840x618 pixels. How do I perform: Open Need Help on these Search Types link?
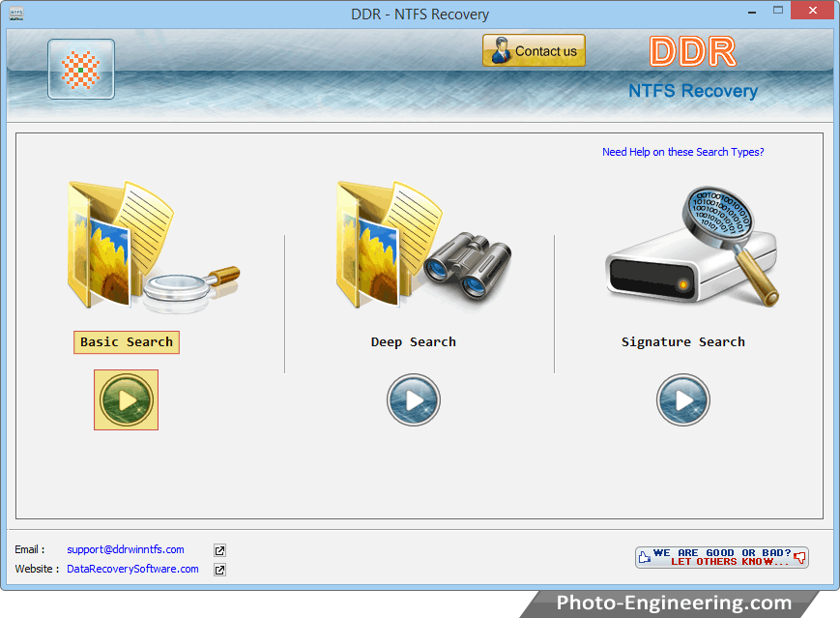point(683,152)
